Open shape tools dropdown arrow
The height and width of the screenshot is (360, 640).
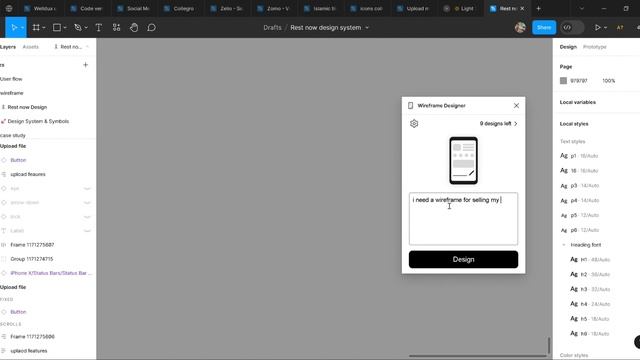click(65, 27)
